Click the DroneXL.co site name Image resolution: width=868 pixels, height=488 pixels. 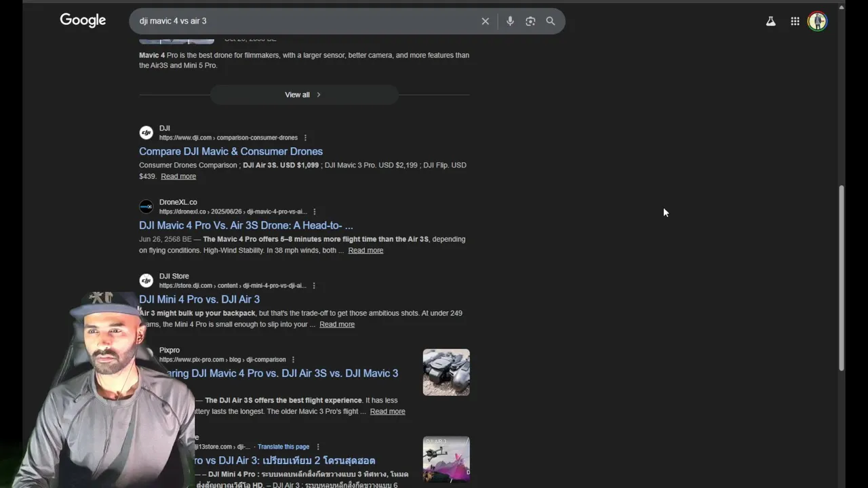(x=178, y=202)
